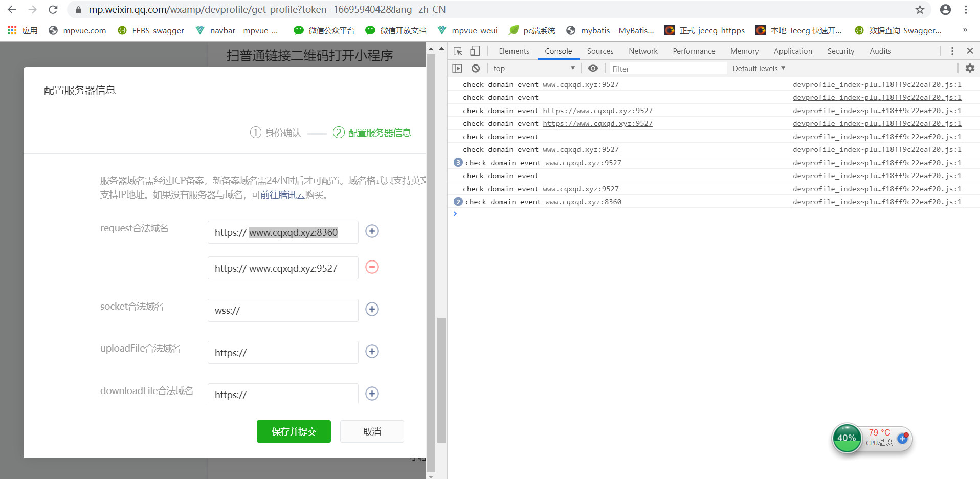Switch to the Network tab

[643, 51]
